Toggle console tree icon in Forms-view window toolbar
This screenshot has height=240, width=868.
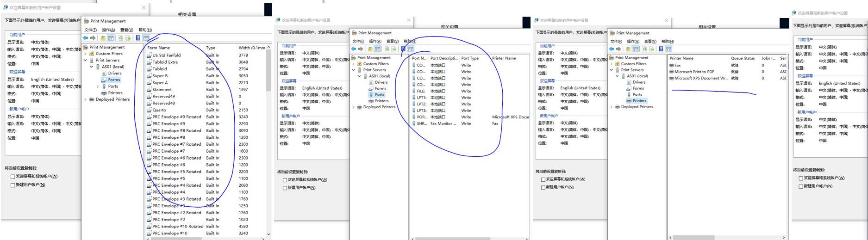[111, 38]
